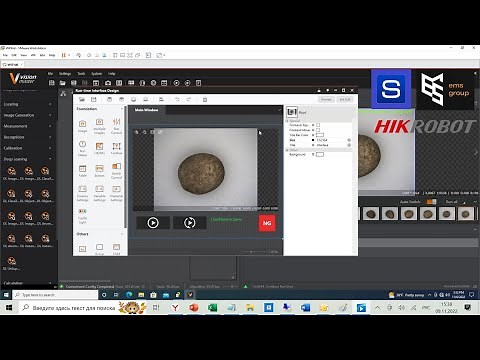Click the Exit Edit button

(345, 99)
